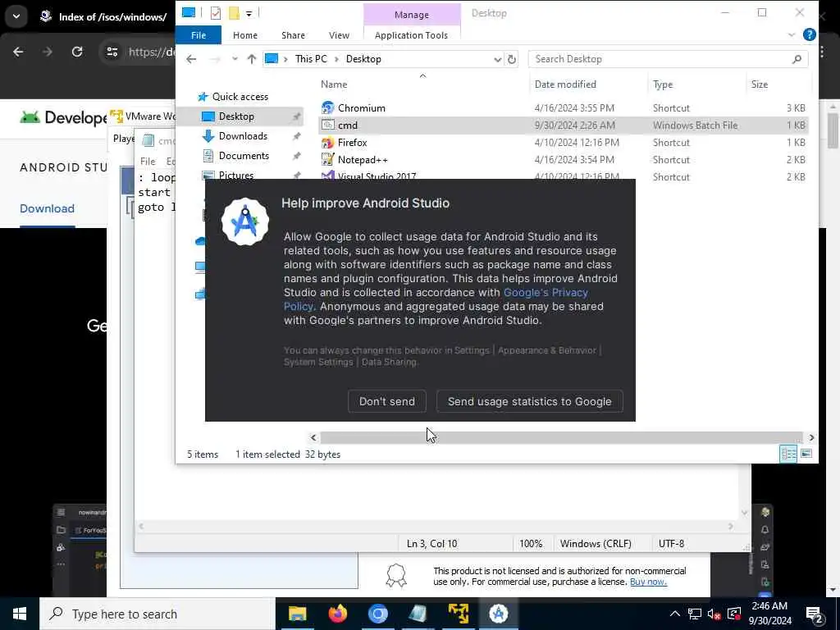Open Notepad File menu

148,162
